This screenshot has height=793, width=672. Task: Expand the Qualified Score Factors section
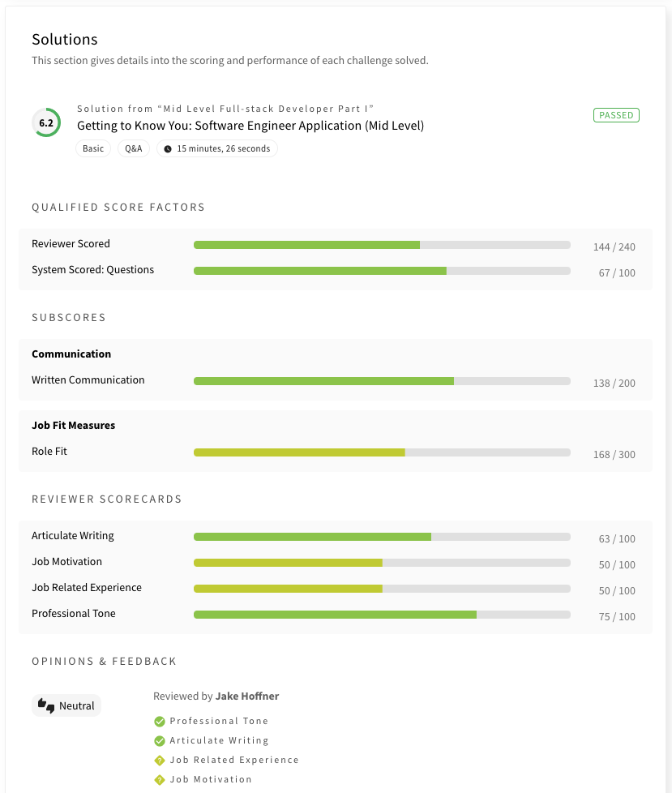point(118,207)
